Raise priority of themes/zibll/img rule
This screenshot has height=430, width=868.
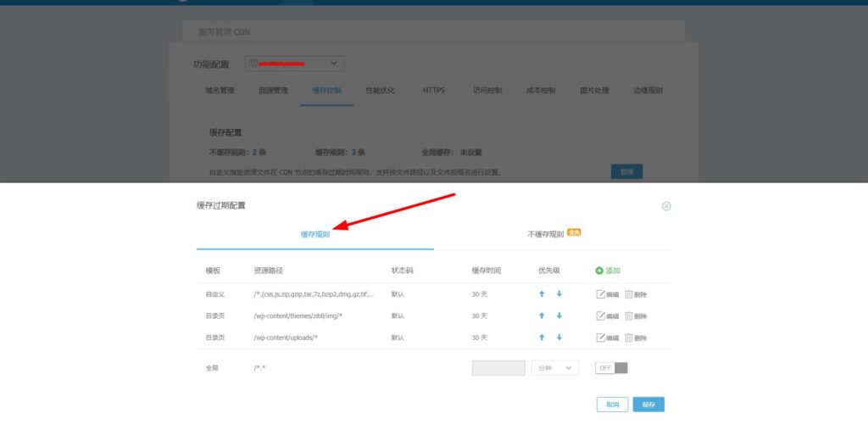coord(542,316)
